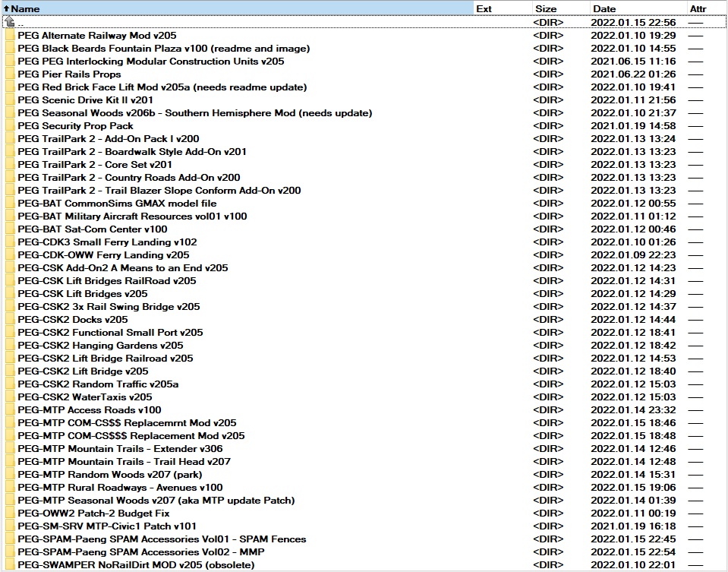Click date 2021.06.15 11:16

coord(633,62)
